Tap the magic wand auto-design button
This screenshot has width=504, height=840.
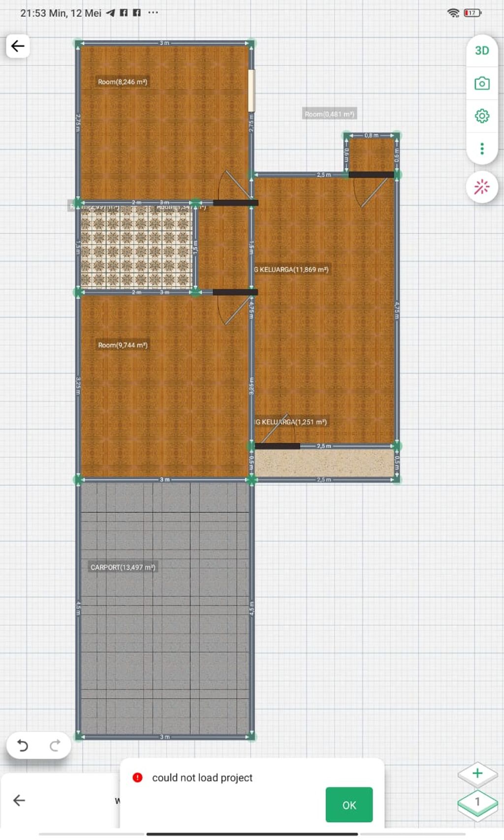coord(481,187)
